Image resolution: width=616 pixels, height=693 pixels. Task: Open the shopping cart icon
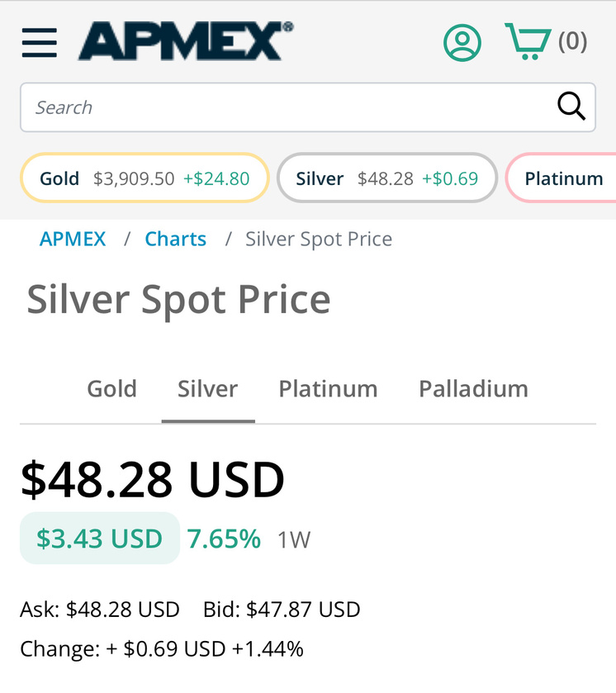tap(527, 41)
